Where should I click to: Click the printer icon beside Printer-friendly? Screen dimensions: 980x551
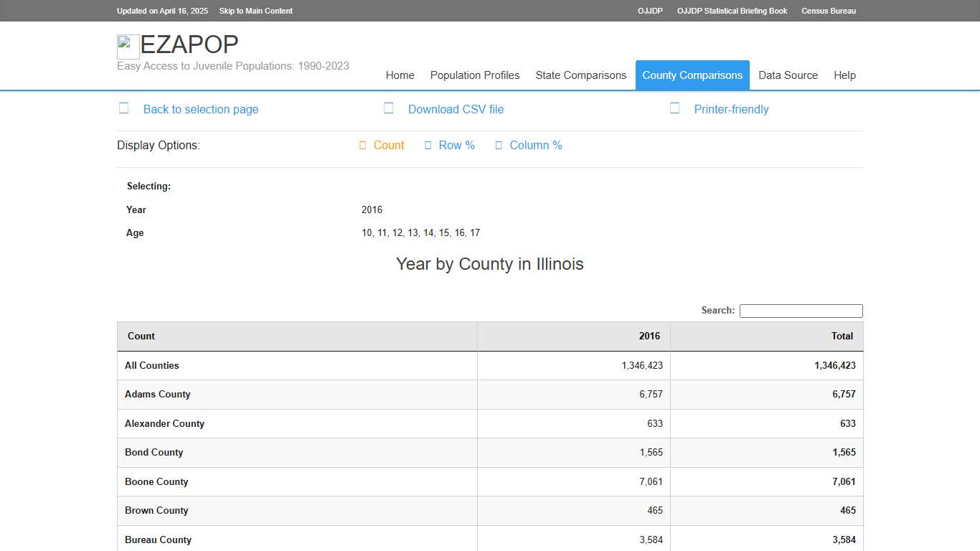coord(674,108)
